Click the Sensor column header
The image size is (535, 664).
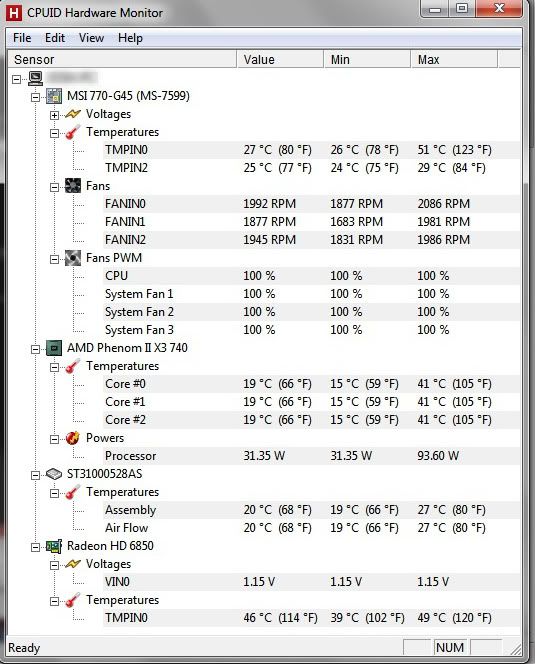(x=122, y=59)
